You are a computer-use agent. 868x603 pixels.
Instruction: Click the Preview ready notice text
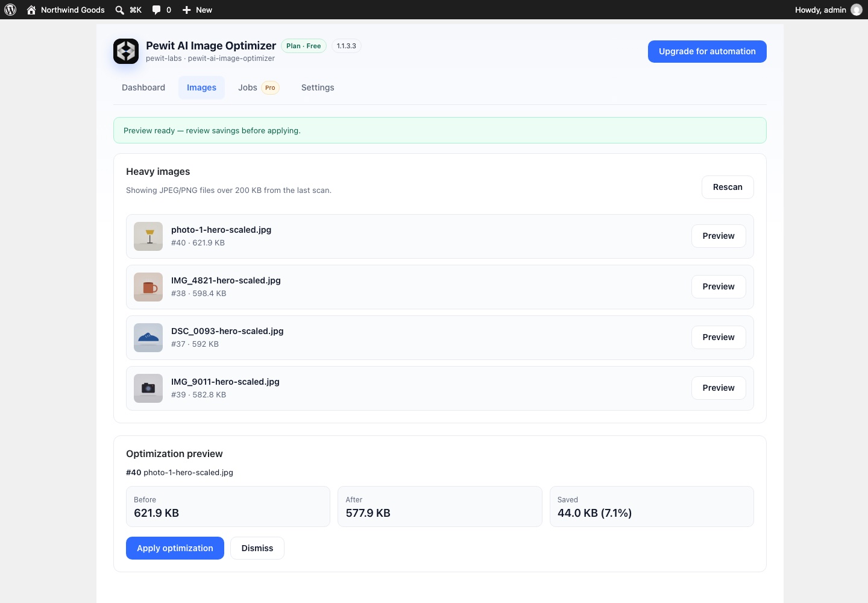coord(212,130)
